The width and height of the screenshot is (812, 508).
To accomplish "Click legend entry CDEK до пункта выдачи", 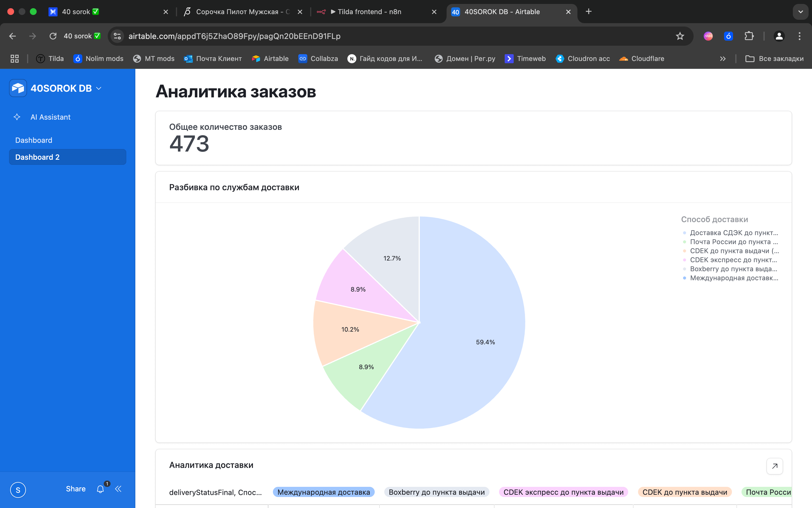I will [x=731, y=251].
